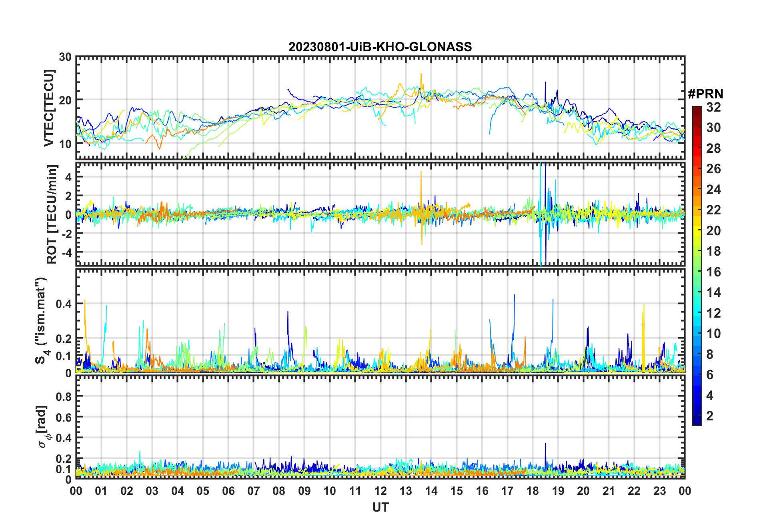The height and width of the screenshot is (532, 761).
Task: Click the 0.8 tick on the sigma-phi axis
Action: point(64,396)
